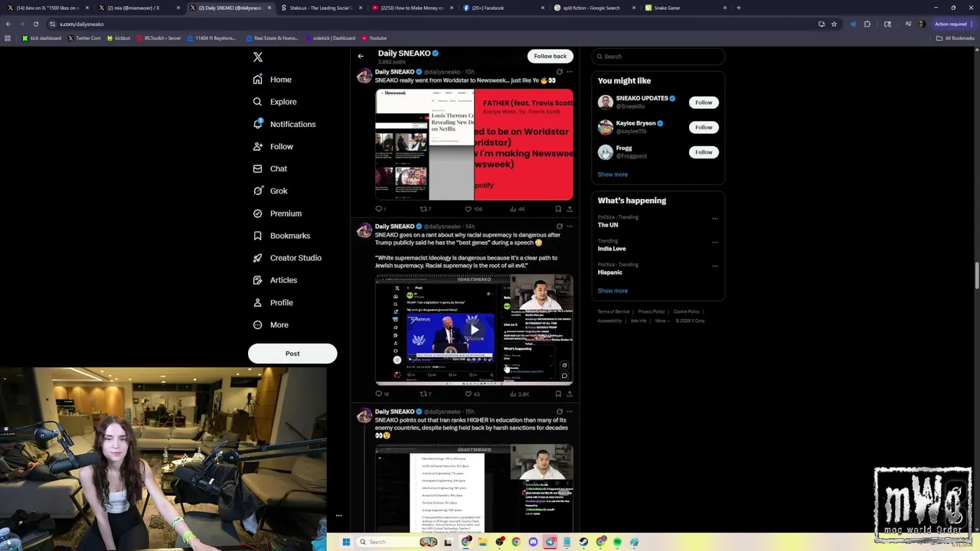View analytics of the Newsweek post
Image resolution: width=980 pixels, height=551 pixels.
tap(518, 209)
